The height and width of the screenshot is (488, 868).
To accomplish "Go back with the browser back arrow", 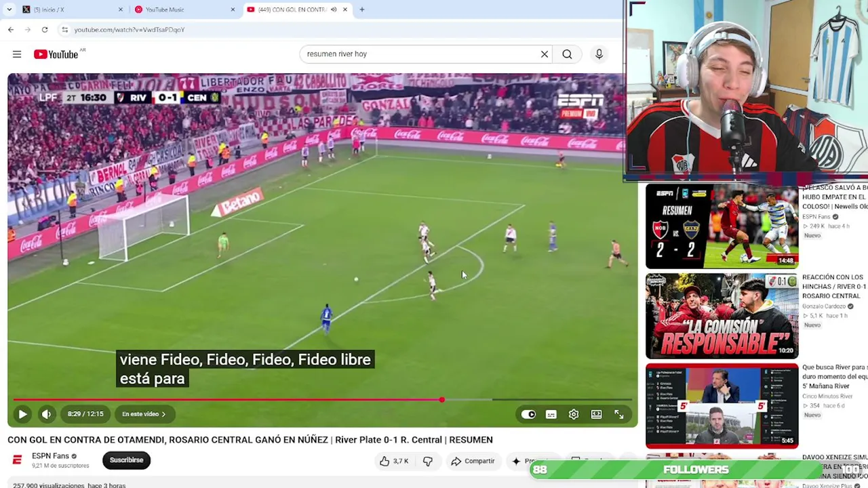I will (x=11, y=30).
